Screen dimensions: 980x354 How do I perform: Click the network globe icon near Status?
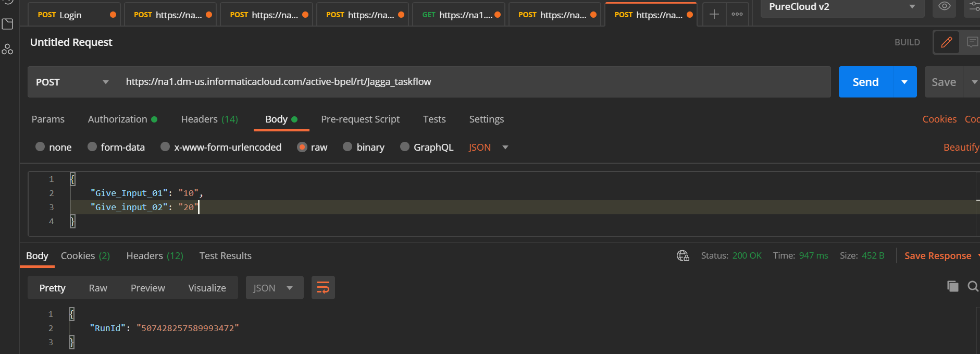(x=683, y=255)
